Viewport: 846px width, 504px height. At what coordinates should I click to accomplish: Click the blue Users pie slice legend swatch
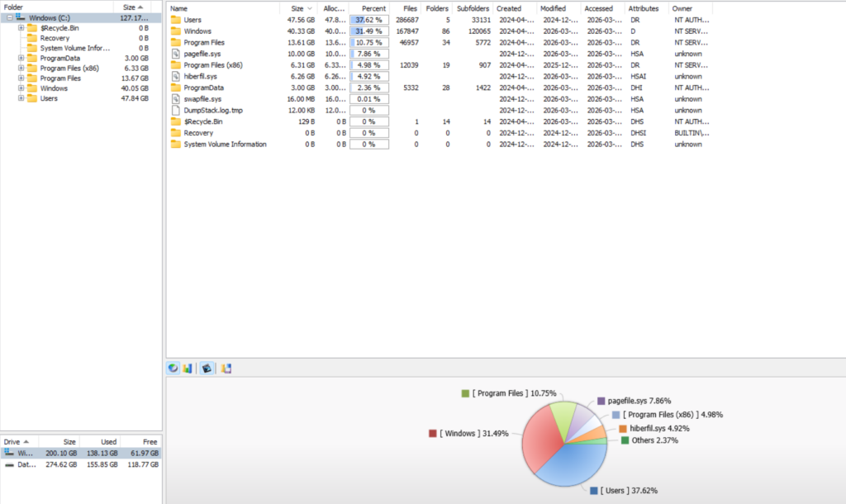pos(594,491)
